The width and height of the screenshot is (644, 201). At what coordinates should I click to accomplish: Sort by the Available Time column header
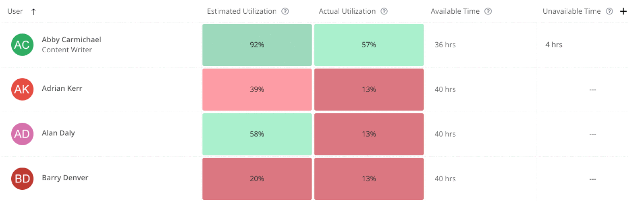tap(455, 11)
